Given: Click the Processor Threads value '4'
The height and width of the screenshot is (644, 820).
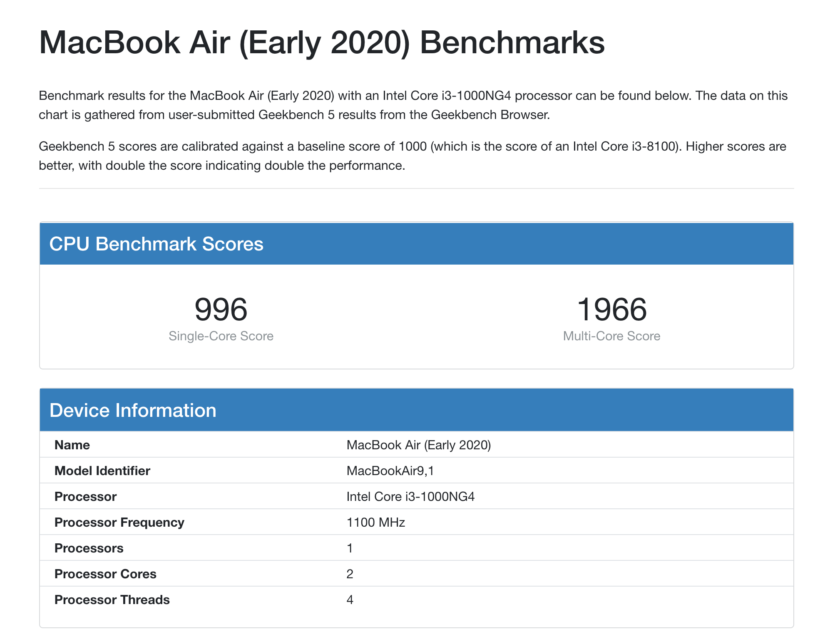Looking at the screenshot, I should pos(350,600).
